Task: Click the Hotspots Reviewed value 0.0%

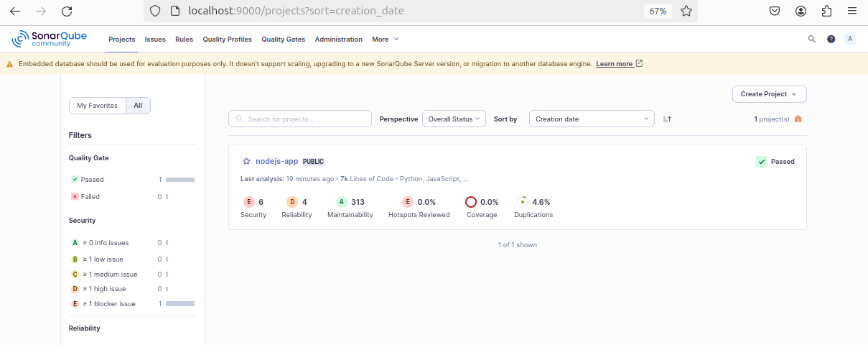Action: (426, 202)
